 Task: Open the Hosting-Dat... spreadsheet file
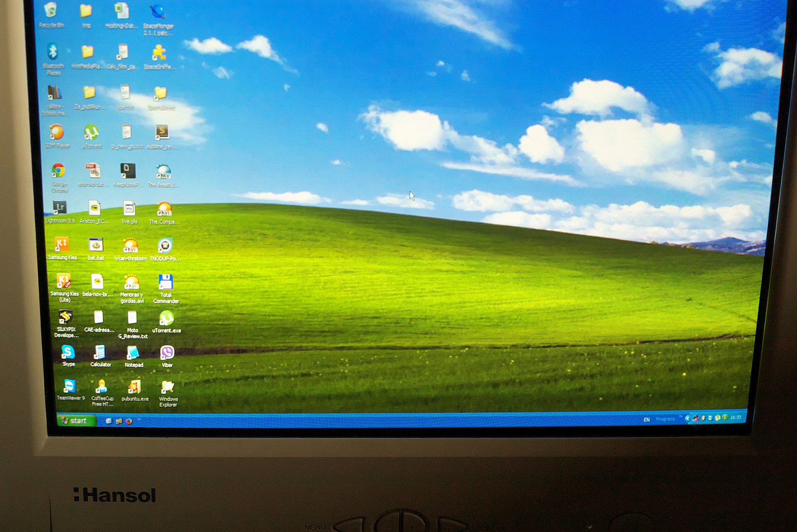tap(122, 16)
